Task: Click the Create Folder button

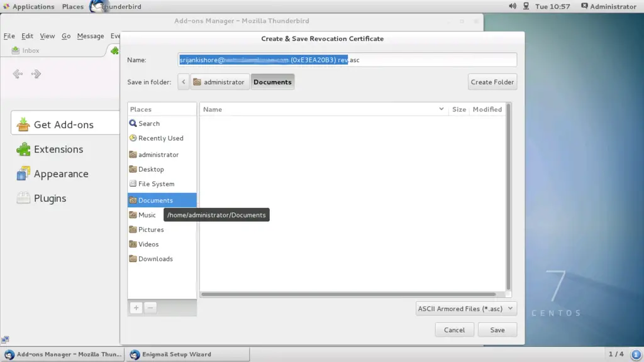Action: point(492,82)
